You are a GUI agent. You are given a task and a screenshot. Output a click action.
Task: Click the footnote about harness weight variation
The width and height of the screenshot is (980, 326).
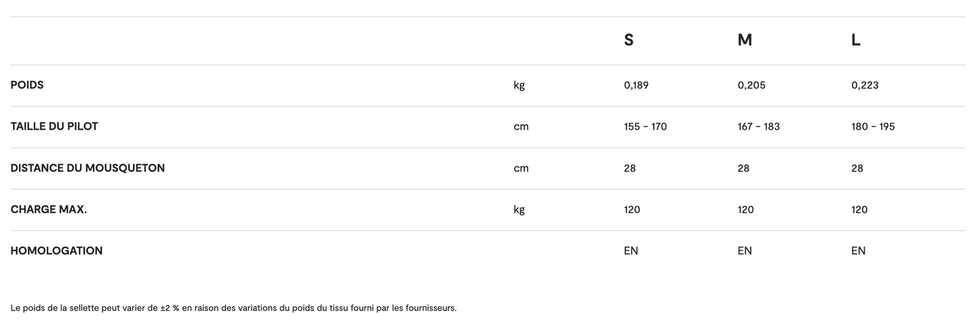[233, 308]
